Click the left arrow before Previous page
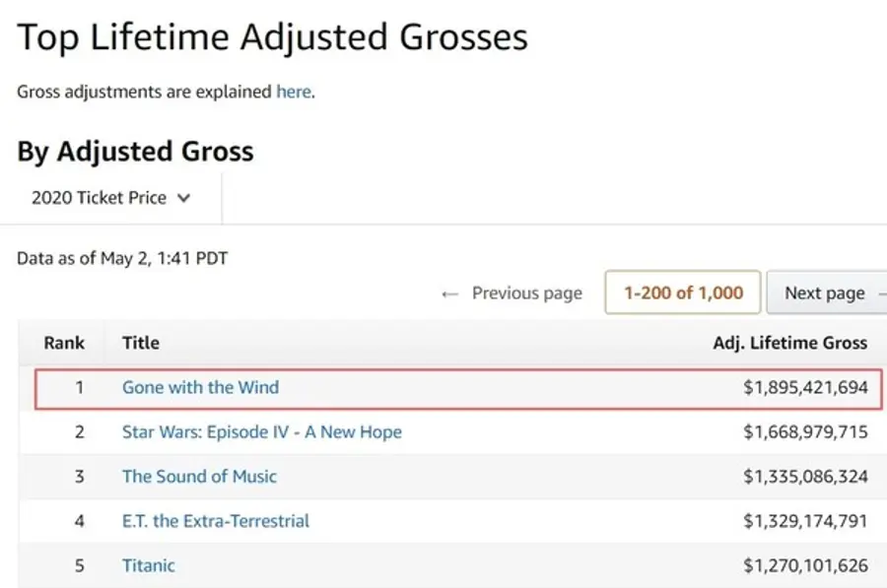 pyautogui.click(x=449, y=294)
